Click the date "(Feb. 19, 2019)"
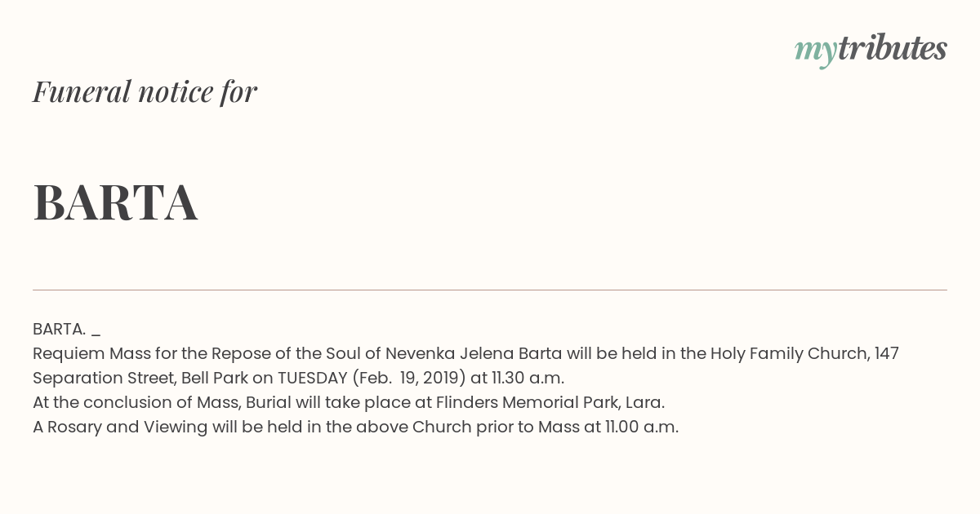 (x=408, y=378)
